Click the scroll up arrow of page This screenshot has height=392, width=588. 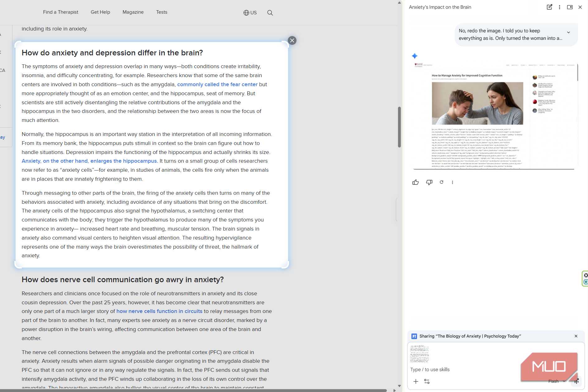point(399,2)
